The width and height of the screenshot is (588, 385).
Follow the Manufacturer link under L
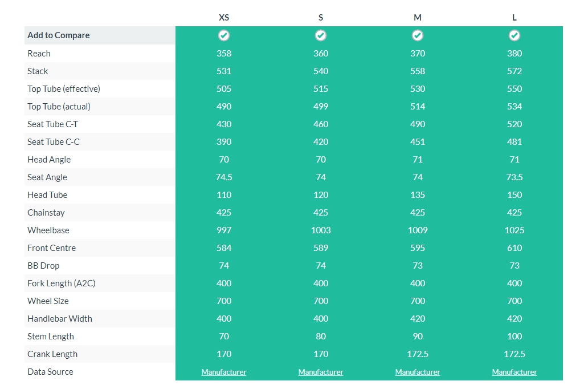click(x=514, y=372)
